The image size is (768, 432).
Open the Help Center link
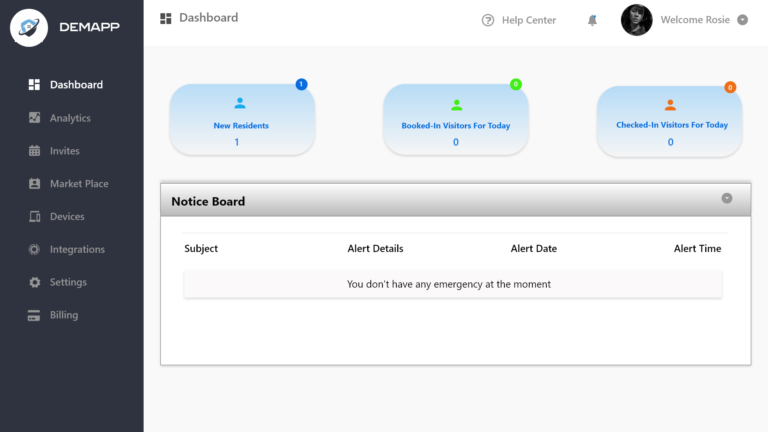(x=528, y=20)
